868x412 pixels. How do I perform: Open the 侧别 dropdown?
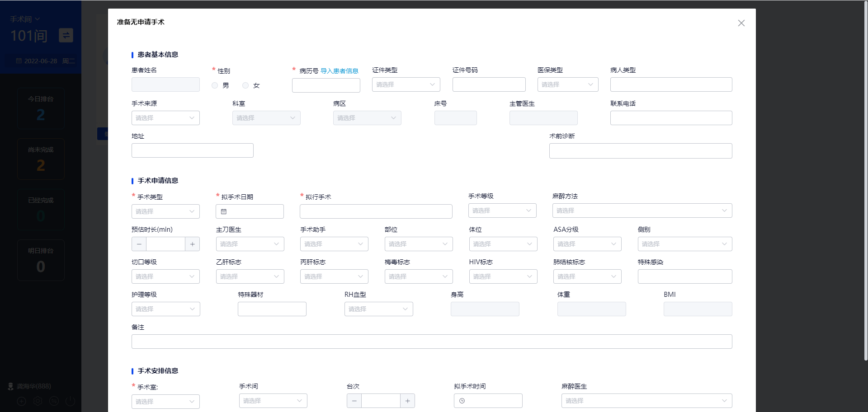[x=685, y=244]
